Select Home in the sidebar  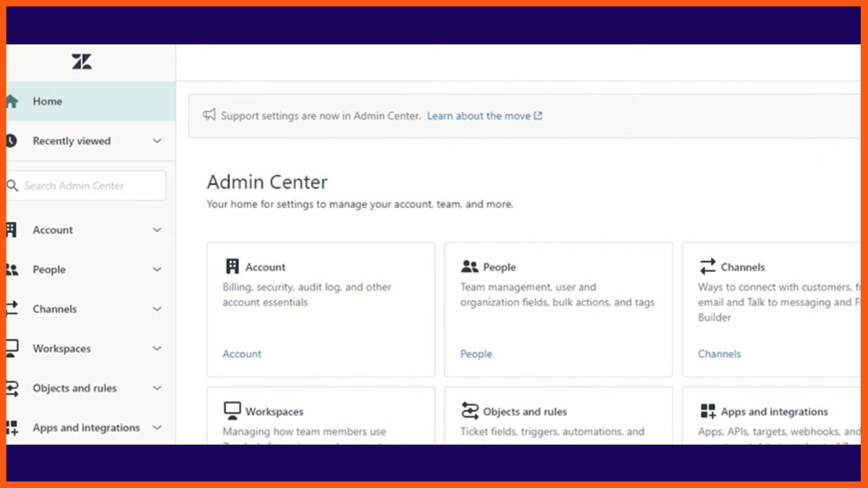pyautogui.click(x=47, y=102)
